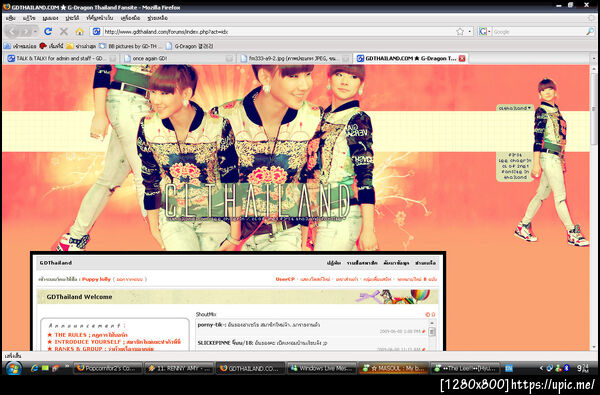Image resolution: width=600 pixels, height=395 pixels.
Task: Open the Windows Start orb
Action: tap(13, 368)
